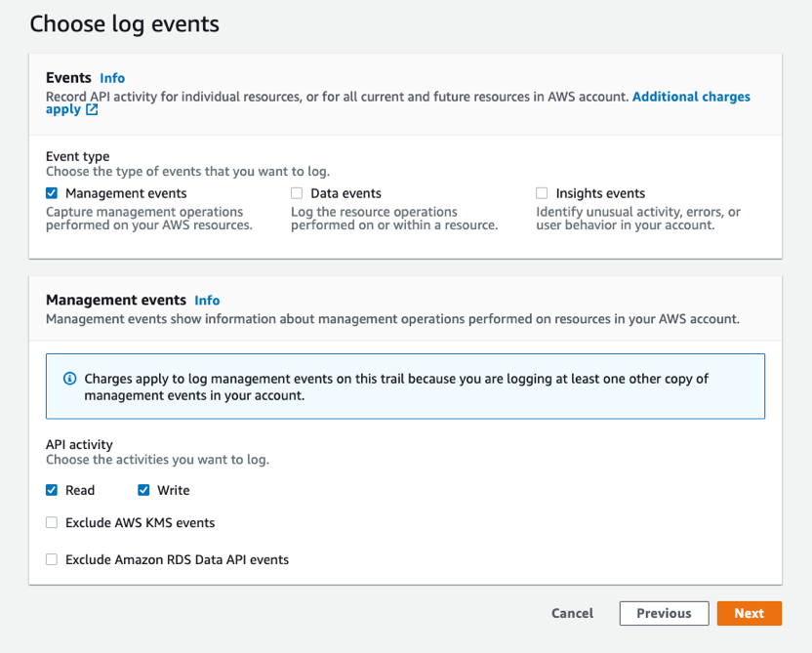Click the charges notice banner
Image resolution: width=812 pixels, height=653 pixels.
tap(406, 386)
